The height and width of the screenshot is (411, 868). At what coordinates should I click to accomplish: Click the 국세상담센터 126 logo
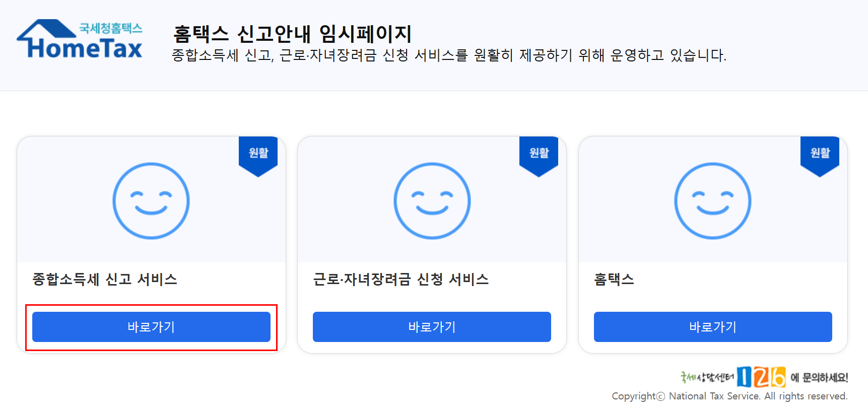click(x=761, y=378)
